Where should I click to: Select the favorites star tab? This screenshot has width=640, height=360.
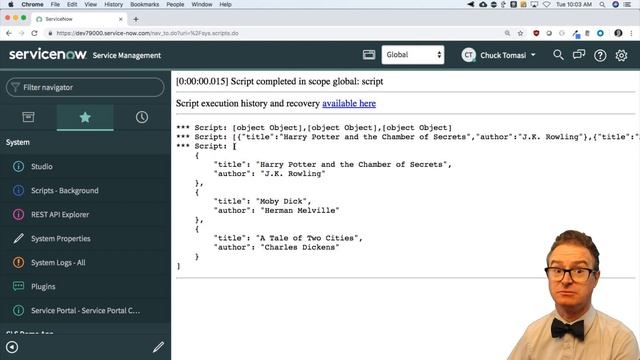(85, 118)
